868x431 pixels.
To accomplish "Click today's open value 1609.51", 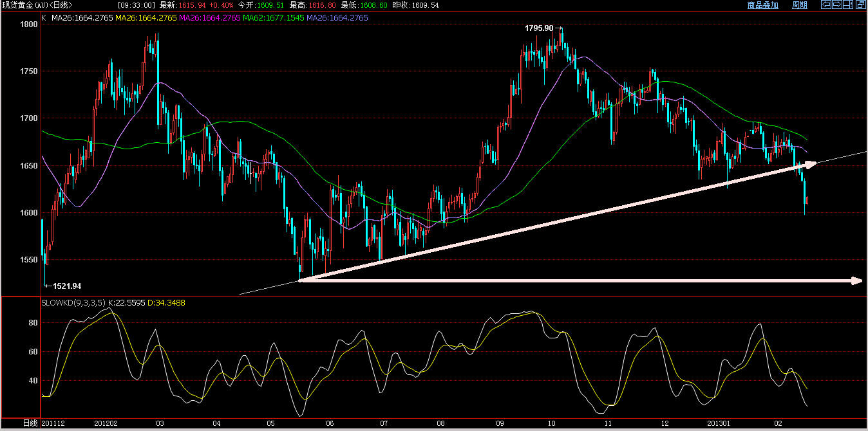I will point(272,5).
